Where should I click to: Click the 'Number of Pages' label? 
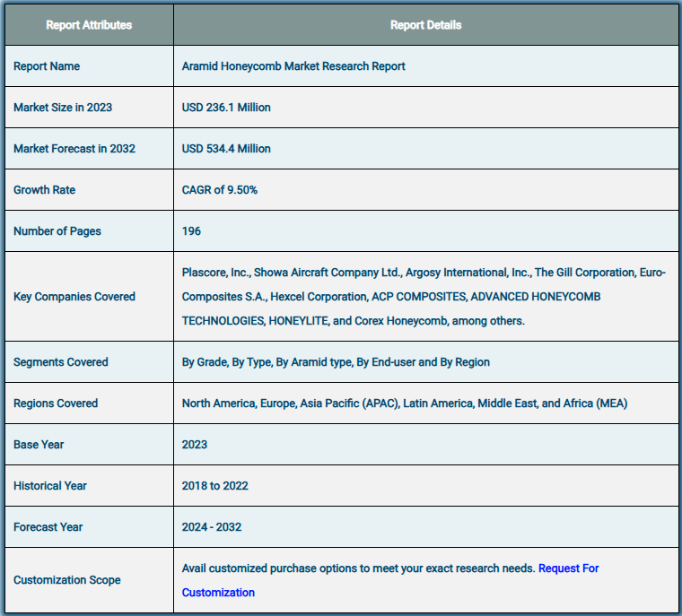(x=57, y=231)
